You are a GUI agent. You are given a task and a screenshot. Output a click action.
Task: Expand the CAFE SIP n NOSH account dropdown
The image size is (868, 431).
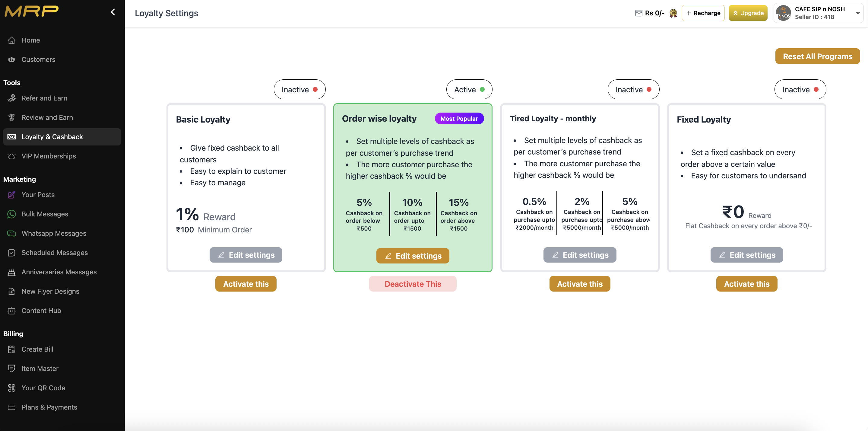point(857,13)
